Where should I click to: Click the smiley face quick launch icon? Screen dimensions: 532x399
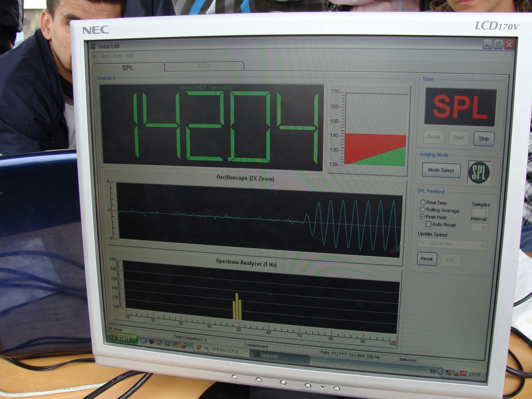[x=183, y=345]
